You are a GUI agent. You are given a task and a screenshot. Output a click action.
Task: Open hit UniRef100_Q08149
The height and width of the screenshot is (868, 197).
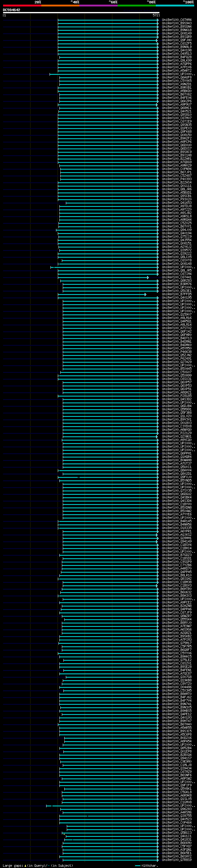point(176,33)
